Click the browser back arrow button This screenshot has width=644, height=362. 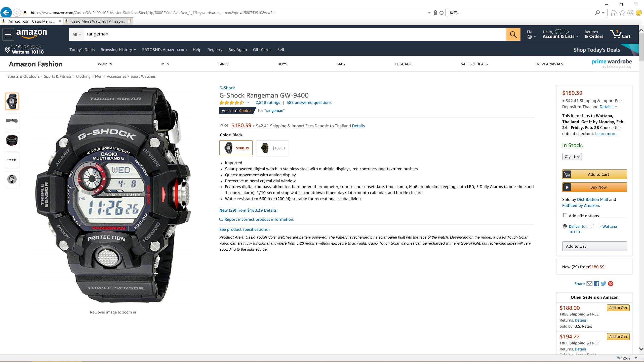6,13
